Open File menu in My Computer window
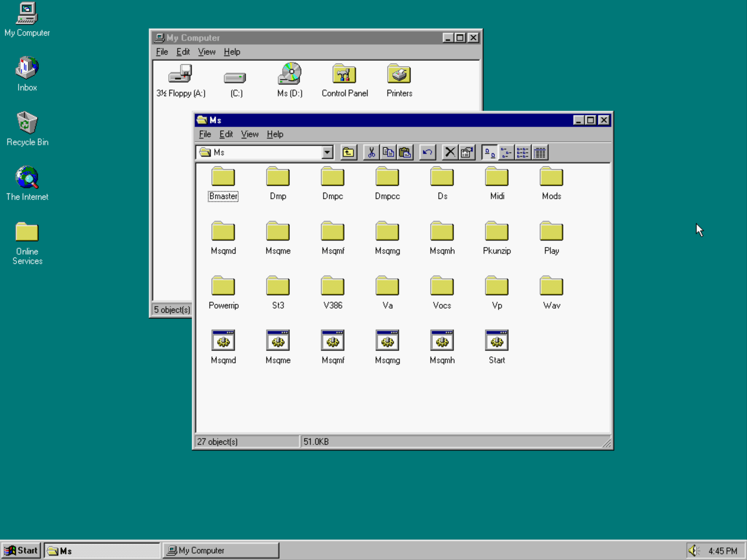Screen dimensions: 747x560 coord(162,52)
